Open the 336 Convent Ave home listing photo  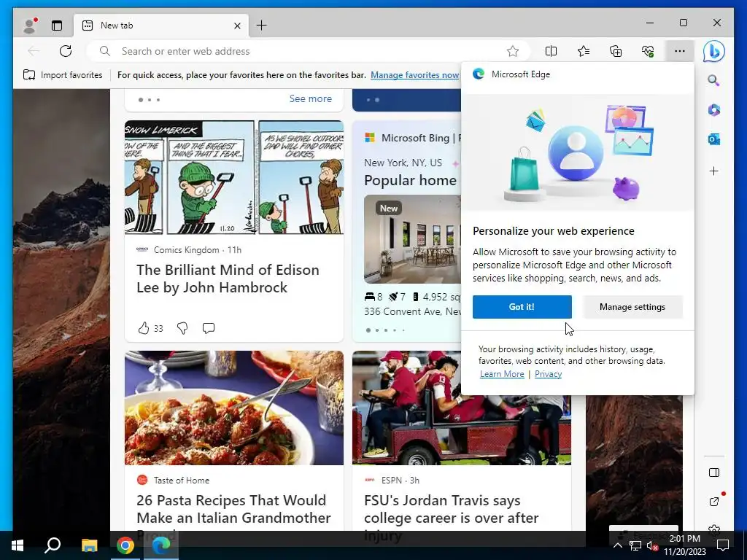coord(413,239)
